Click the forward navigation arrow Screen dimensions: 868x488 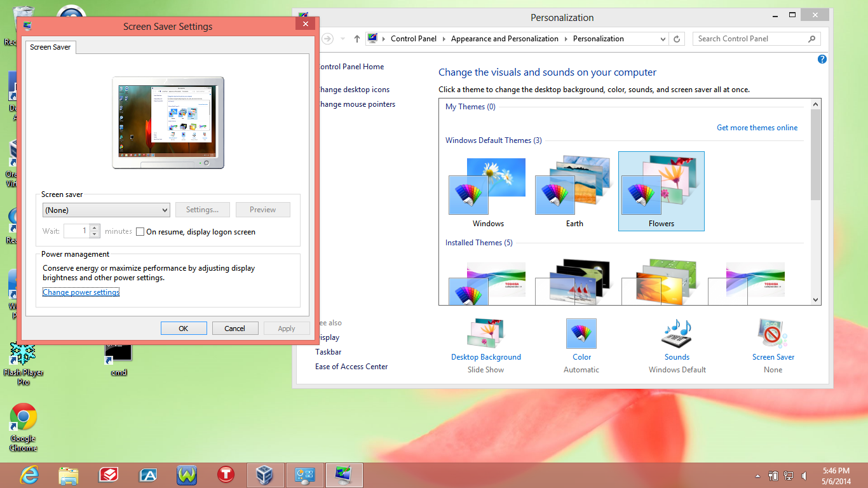pyautogui.click(x=328, y=39)
